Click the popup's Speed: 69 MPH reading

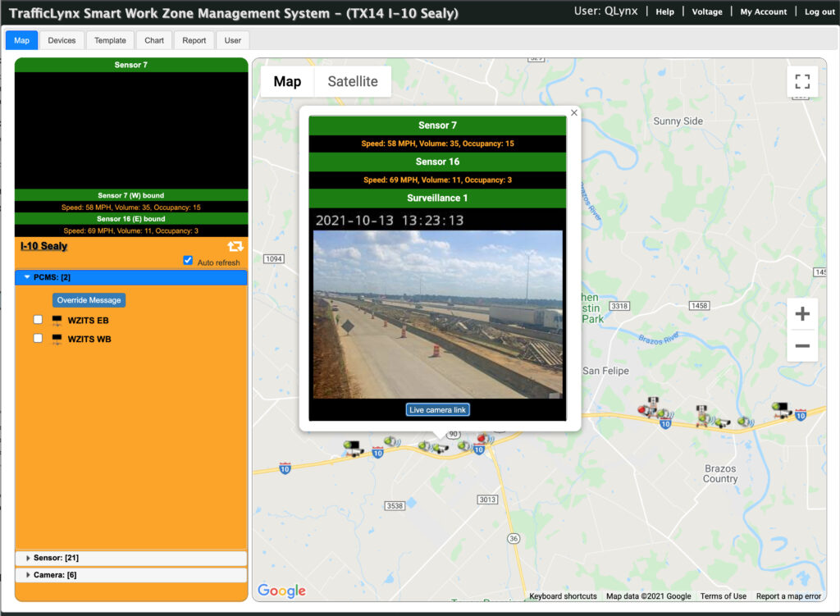[438, 180]
